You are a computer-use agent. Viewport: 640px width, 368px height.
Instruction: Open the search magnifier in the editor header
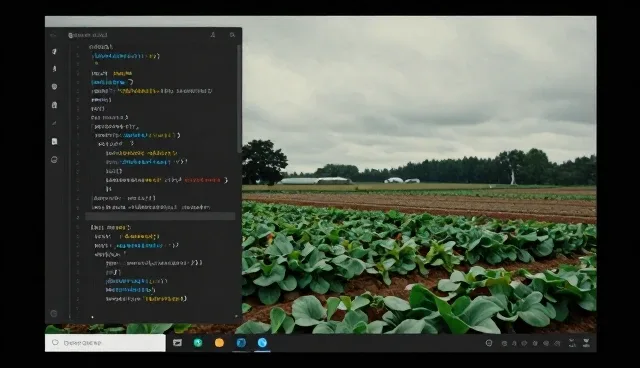click(x=232, y=35)
